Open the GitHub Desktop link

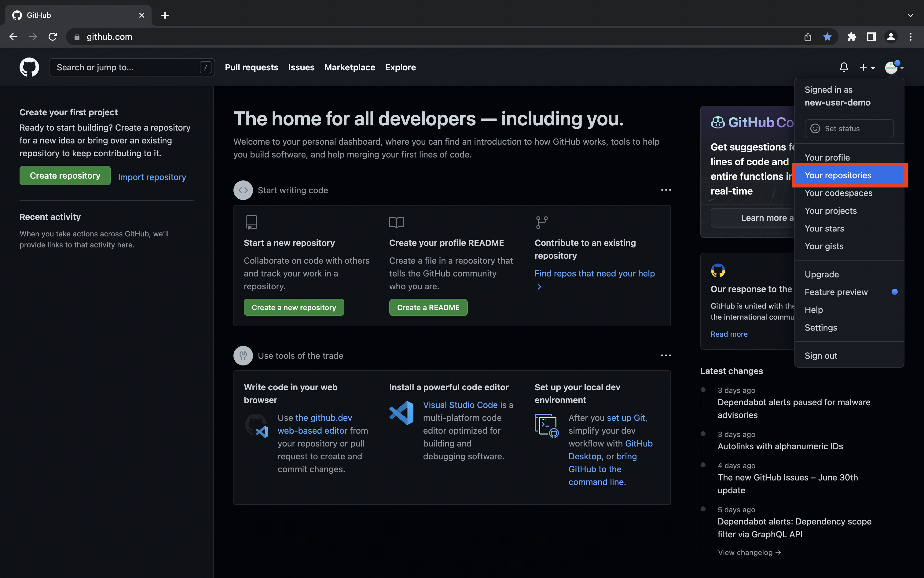click(x=610, y=450)
